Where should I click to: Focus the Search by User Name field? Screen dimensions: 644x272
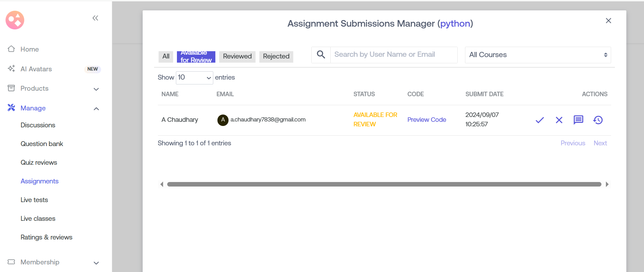(x=393, y=55)
